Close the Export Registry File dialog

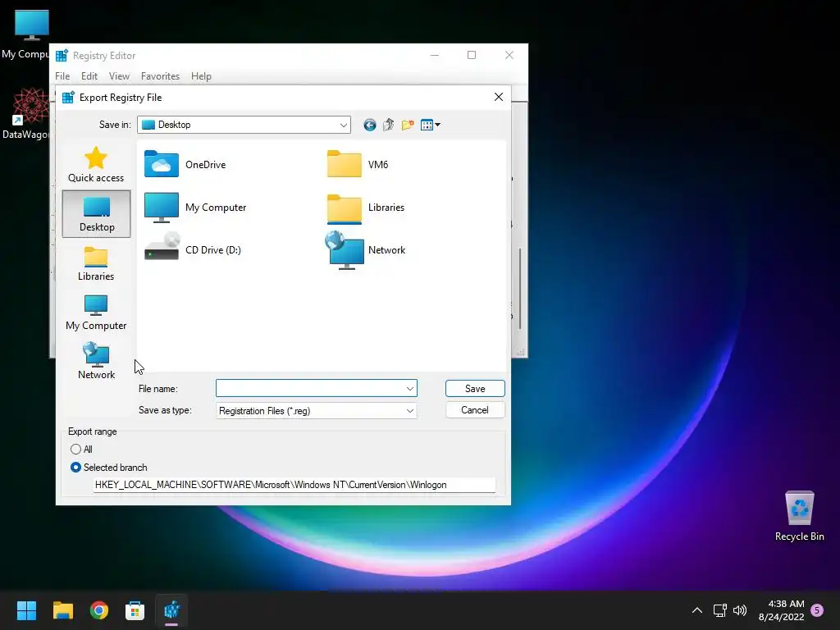point(499,97)
